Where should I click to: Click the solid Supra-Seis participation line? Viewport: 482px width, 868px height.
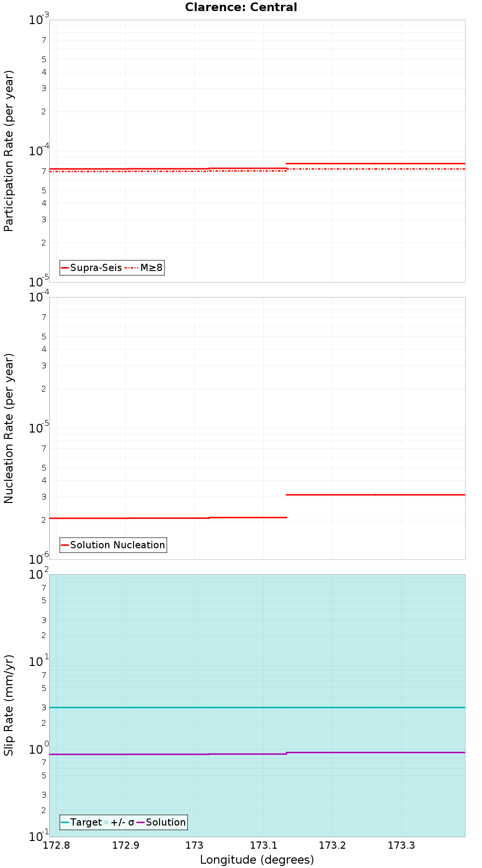pos(257,166)
